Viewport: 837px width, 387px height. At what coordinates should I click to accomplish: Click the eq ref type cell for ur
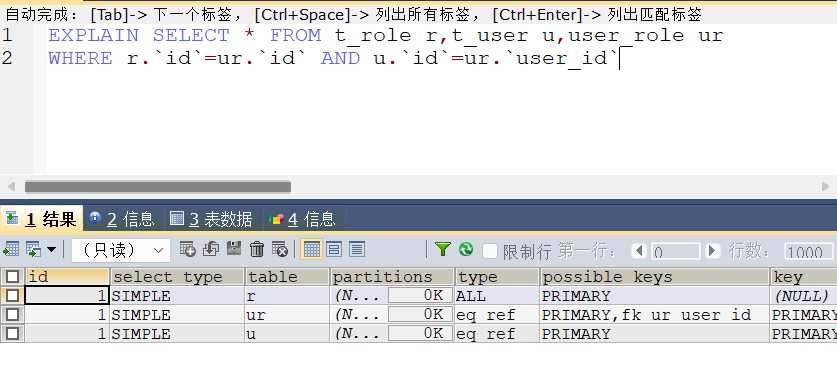pos(497,315)
